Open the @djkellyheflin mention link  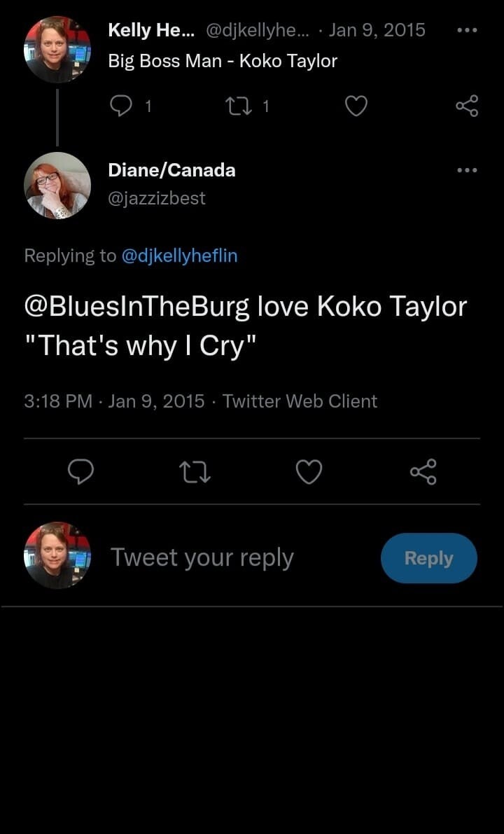click(180, 256)
